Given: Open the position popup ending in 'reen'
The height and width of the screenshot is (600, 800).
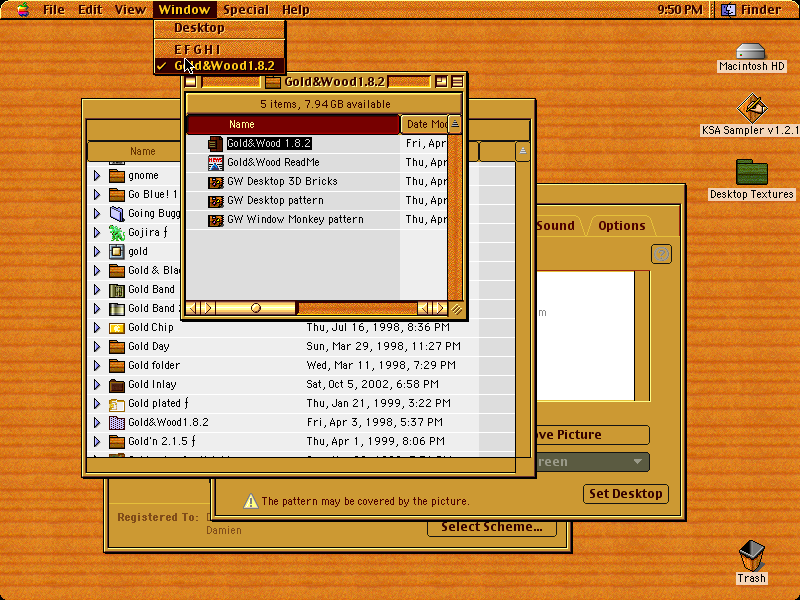Looking at the screenshot, I should click(593, 462).
